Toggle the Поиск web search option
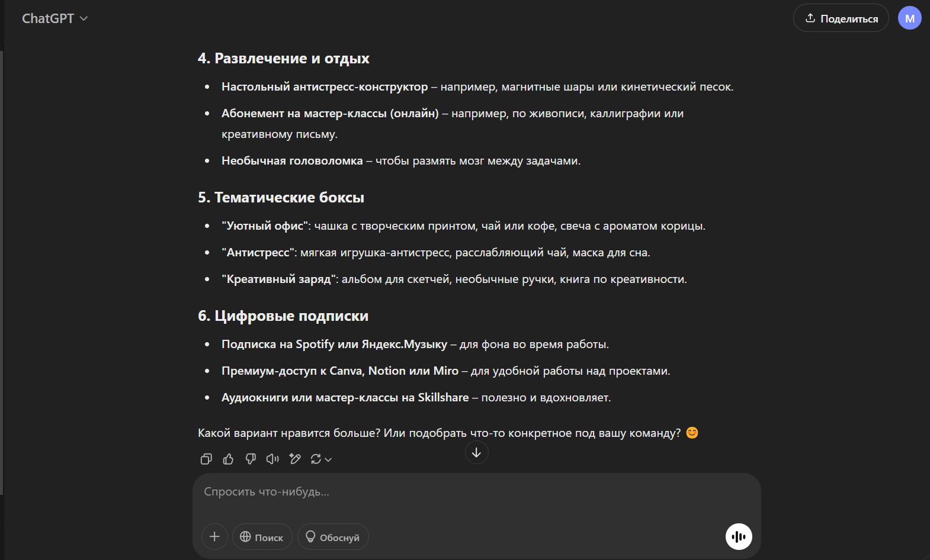 [x=262, y=537]
